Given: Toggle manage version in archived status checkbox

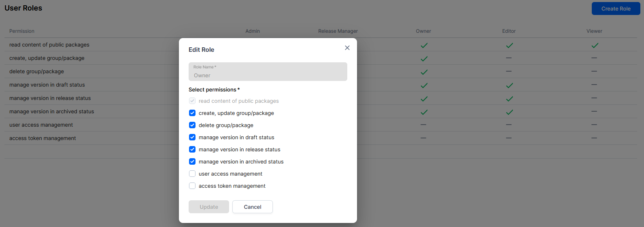Looking at the screenshot, I should [192, 161].
